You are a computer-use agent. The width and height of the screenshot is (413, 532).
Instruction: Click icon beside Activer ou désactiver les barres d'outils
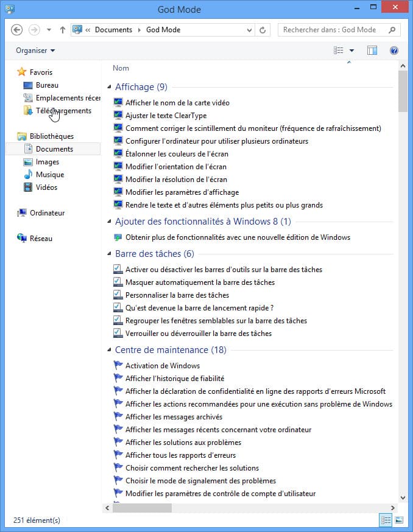[118, 270]
